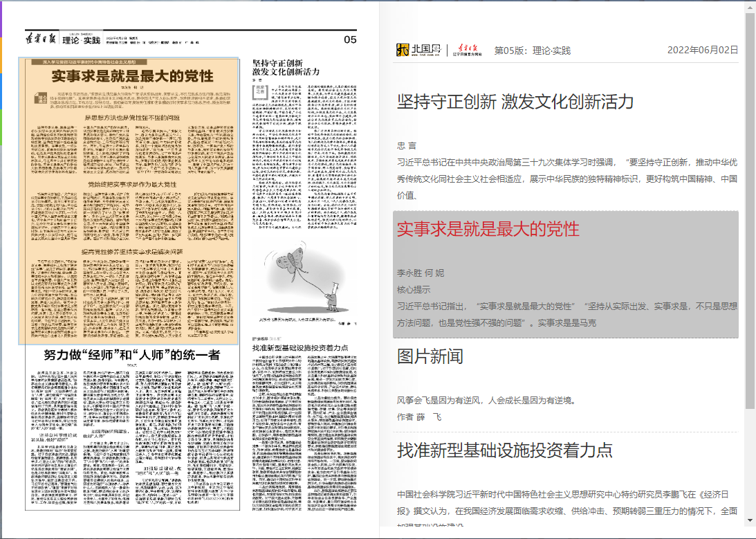The width and height of the screenshot is (756, 539).
Task: Click the green color strip at left edge
Action: point(1,127)
